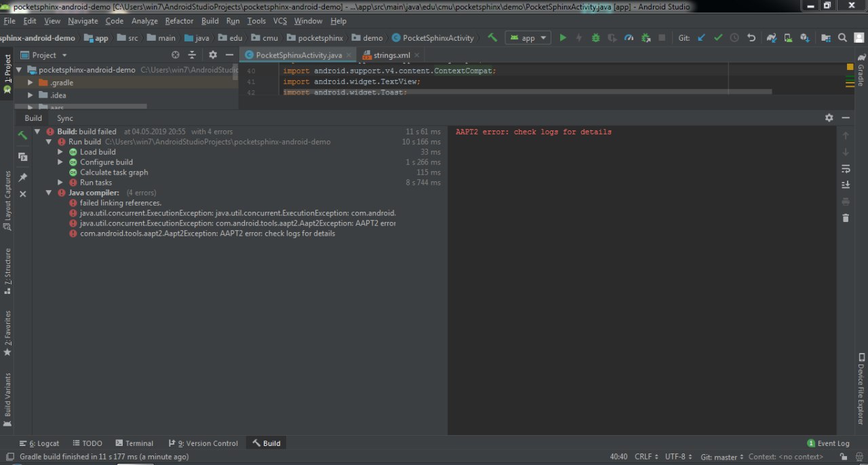Open Build panel gear settings
This screenshot has width=868, height=465.
(829, 117)
